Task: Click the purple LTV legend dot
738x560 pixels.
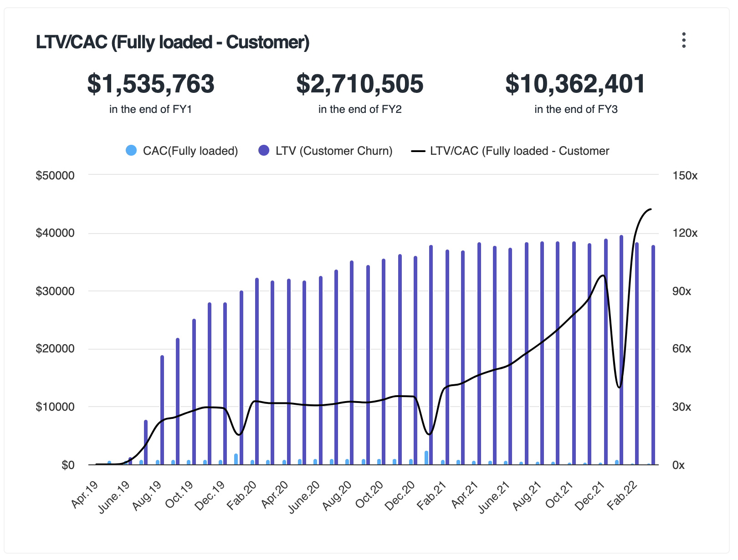Action: tap(264, 151)
